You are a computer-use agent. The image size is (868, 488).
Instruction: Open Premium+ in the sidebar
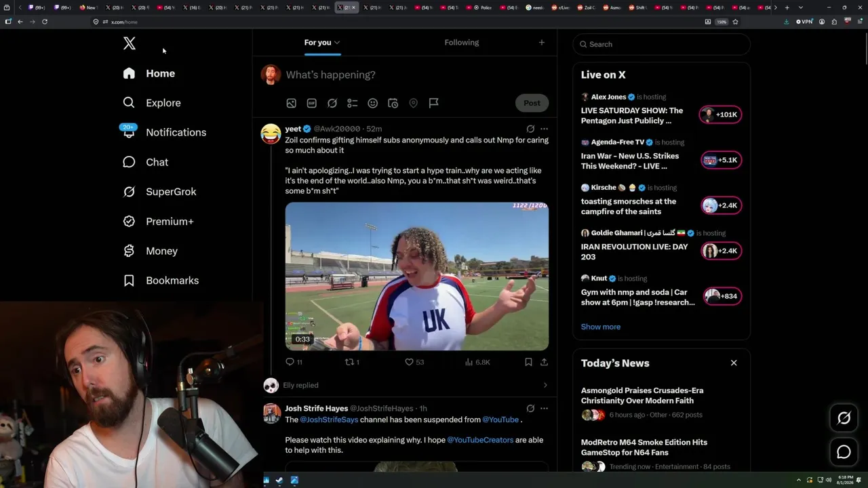(158, 221)
